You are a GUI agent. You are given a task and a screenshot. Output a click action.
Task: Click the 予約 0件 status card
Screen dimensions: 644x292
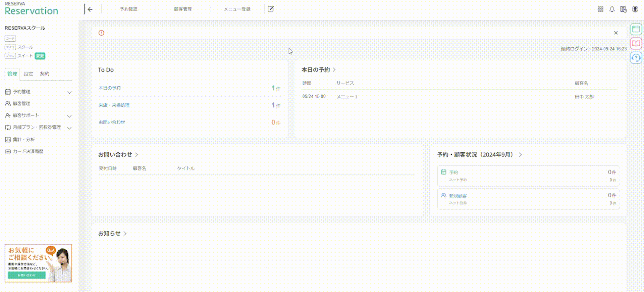coord(528,176)
